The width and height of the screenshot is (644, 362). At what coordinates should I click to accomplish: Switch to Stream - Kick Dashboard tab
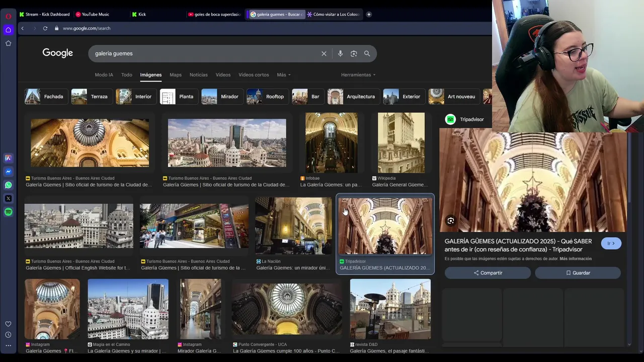45,15
